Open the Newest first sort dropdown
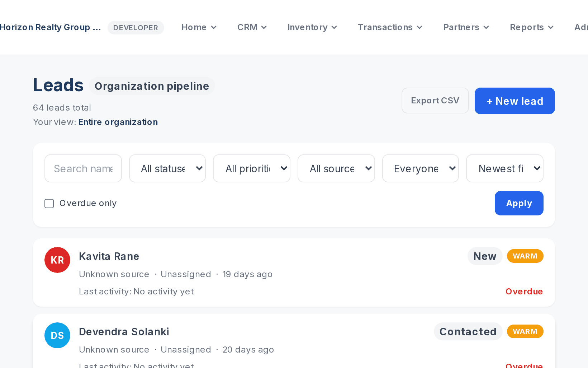 [505, 168]
